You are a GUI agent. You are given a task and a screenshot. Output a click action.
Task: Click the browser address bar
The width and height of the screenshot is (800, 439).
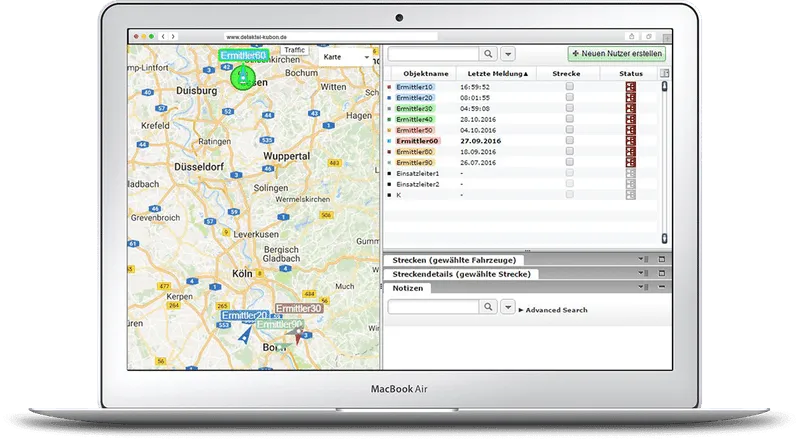[331, 37]
